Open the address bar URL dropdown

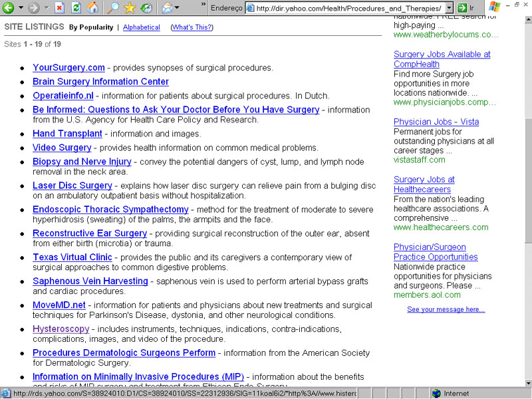[x=449, y=8]
